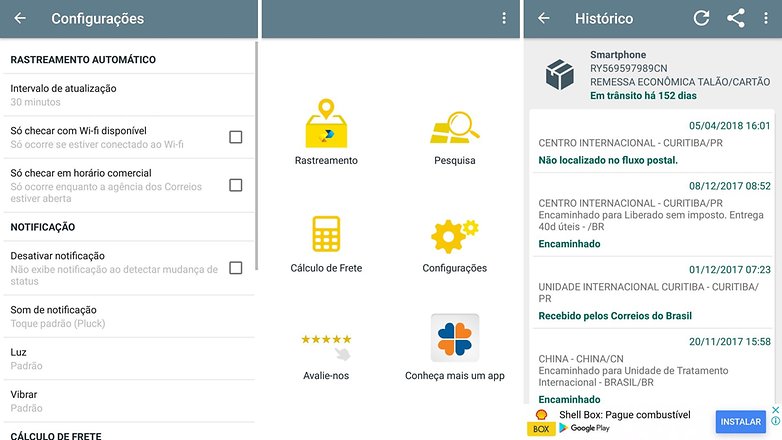Tap the Google Play badge in ad
The width and height of the screenshot is (782, 440).
tap(585, 428)
